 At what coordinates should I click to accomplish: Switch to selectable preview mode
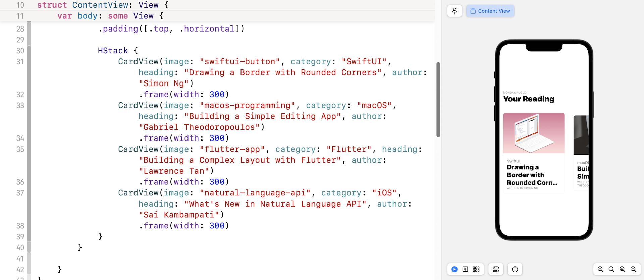pos(465,269)
